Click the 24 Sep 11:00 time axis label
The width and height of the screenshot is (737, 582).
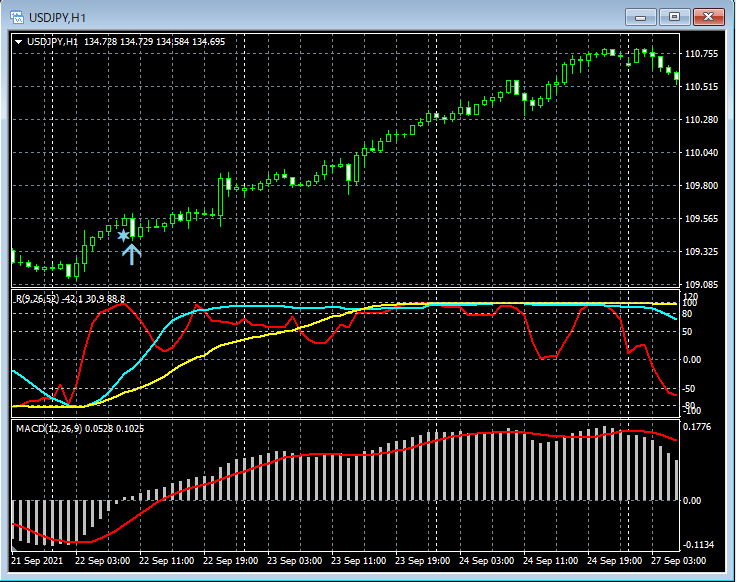(550, 561)
